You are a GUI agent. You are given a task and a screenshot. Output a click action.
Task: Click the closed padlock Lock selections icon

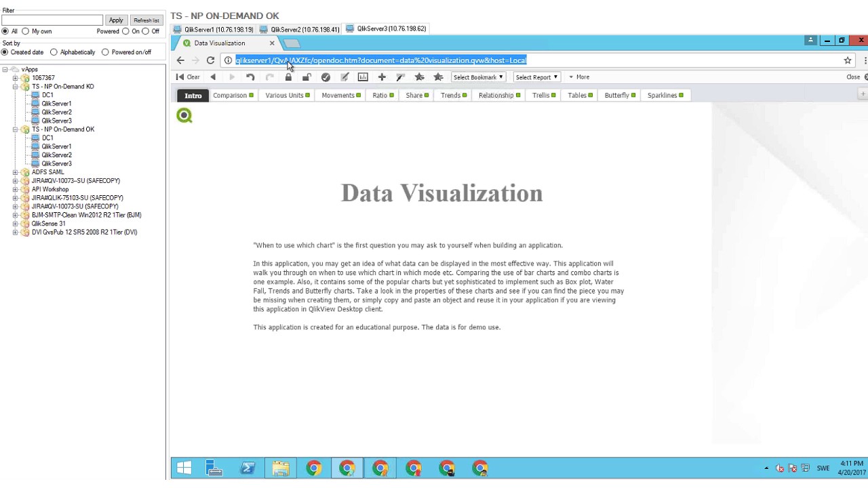[x=288, y=77]
